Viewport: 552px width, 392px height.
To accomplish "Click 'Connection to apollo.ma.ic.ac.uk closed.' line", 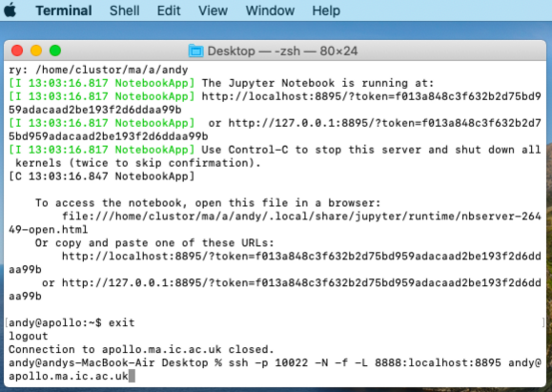I will tap(141, 350).
